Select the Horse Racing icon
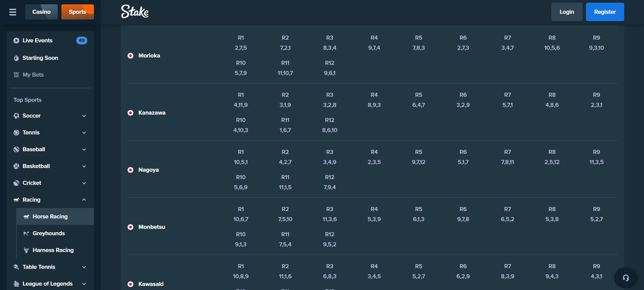The height and width of the screenshot is (290, 644). 27,216
